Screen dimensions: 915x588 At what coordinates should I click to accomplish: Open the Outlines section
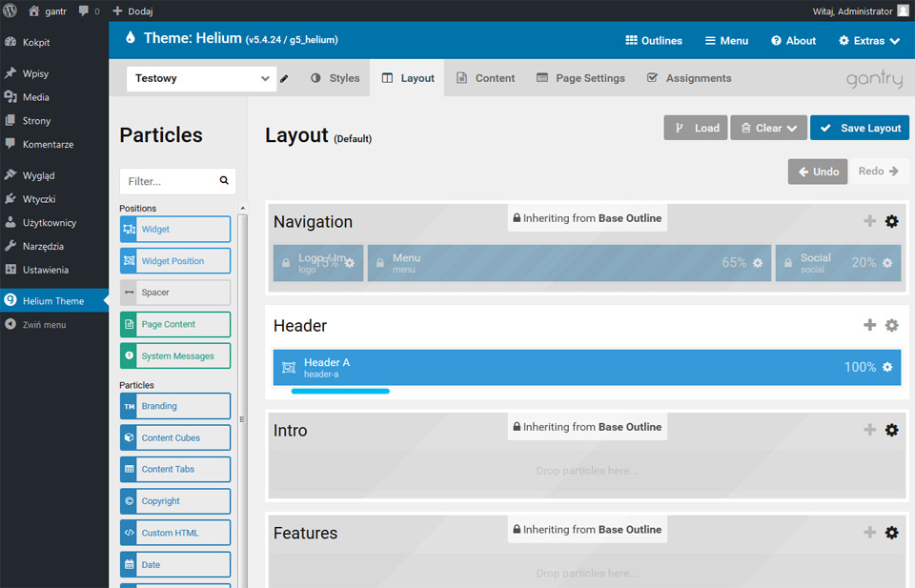tap(654, 40)
